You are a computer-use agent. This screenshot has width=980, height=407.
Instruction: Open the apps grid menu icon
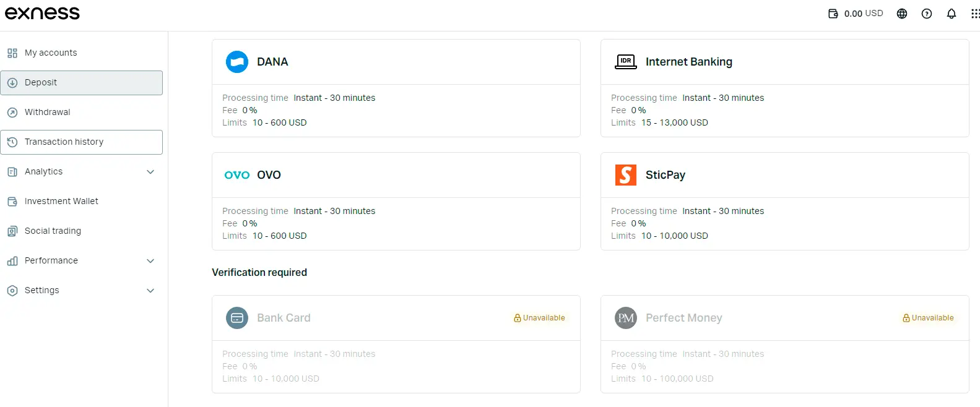975,14
